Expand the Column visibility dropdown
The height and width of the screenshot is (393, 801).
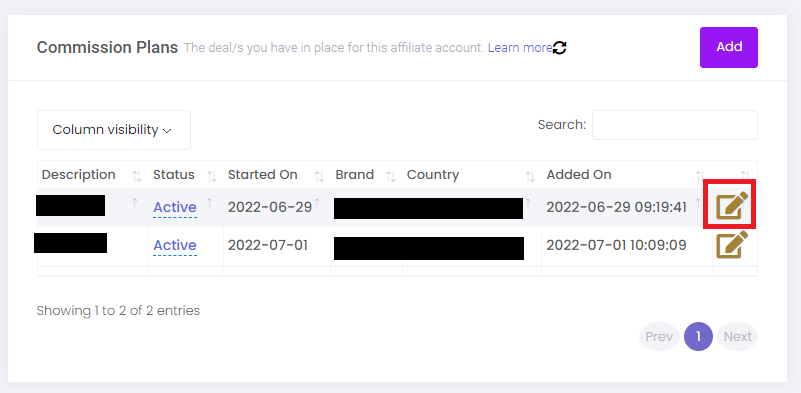[x=114, y=130]
